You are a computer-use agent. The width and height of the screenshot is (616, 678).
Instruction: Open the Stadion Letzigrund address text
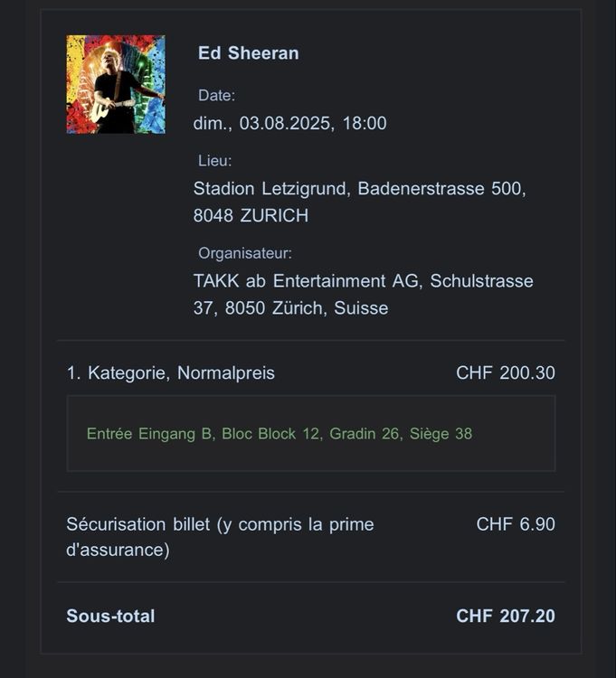click(x=359, y=189)
